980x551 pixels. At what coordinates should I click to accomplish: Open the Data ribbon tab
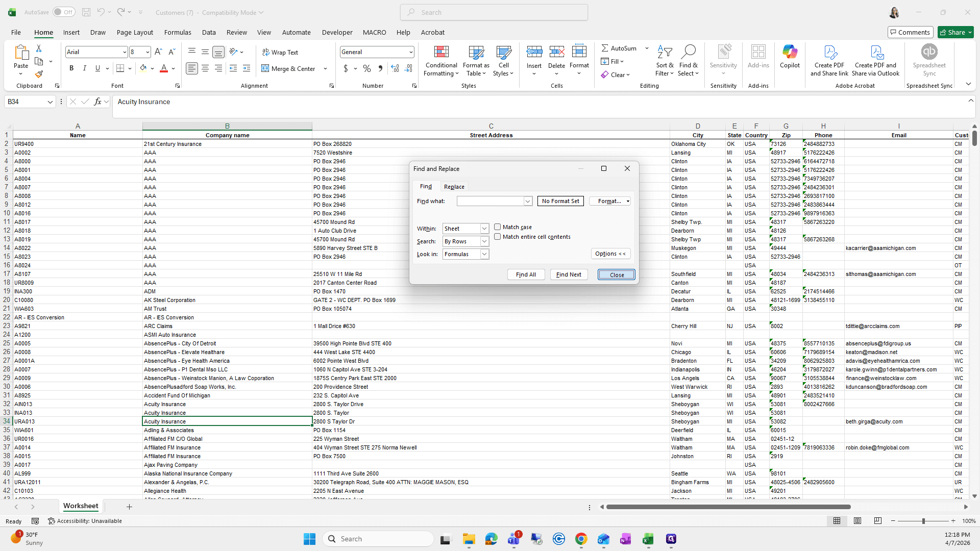pos(209,32)
